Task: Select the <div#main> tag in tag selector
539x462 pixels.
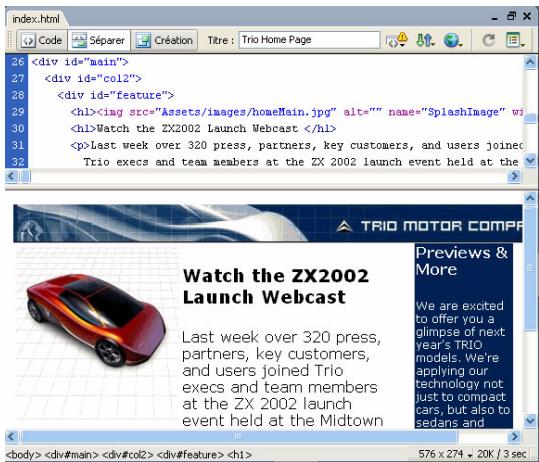Action: pyautogui.click(x=72, y=454)
